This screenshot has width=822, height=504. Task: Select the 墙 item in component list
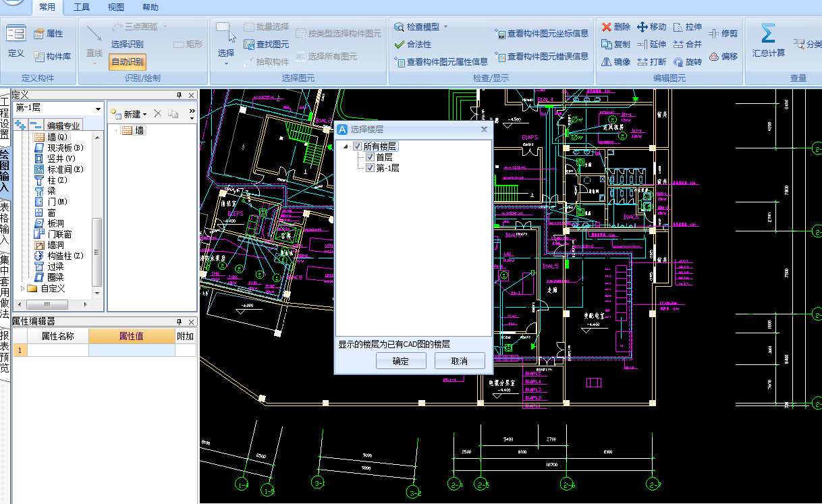click(x=134, y=131)
